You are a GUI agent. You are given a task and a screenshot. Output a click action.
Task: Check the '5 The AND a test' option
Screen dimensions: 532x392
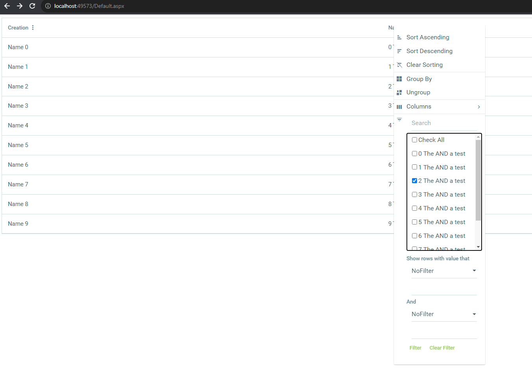click(x=414, y=222)
